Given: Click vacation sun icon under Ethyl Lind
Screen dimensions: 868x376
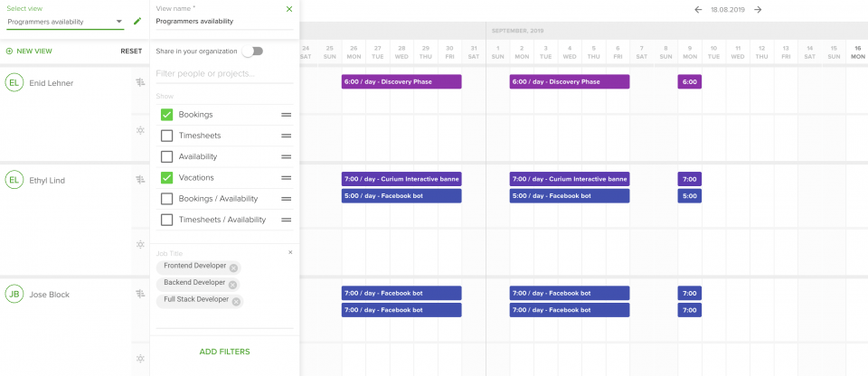Looking at the screenshot, I should 141,244.
